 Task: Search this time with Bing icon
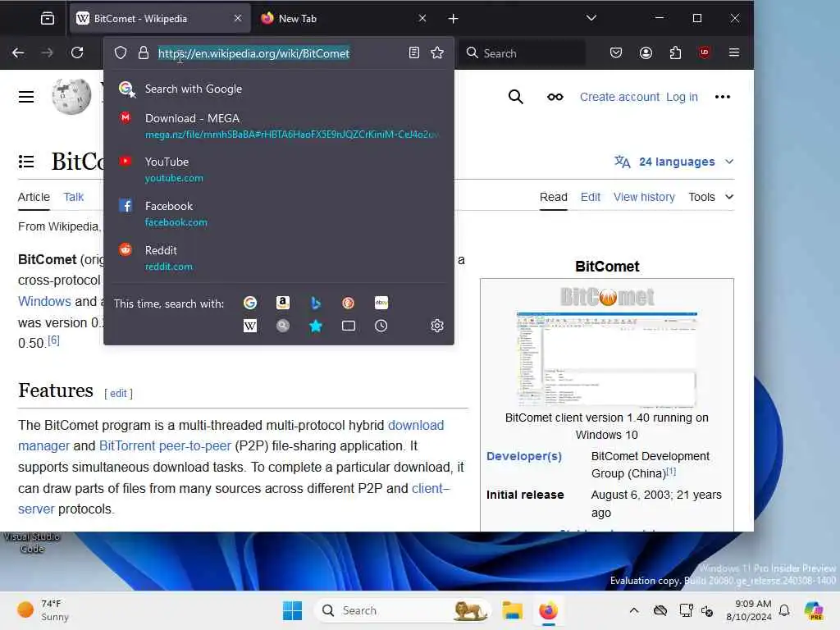(x=316, y=303)
